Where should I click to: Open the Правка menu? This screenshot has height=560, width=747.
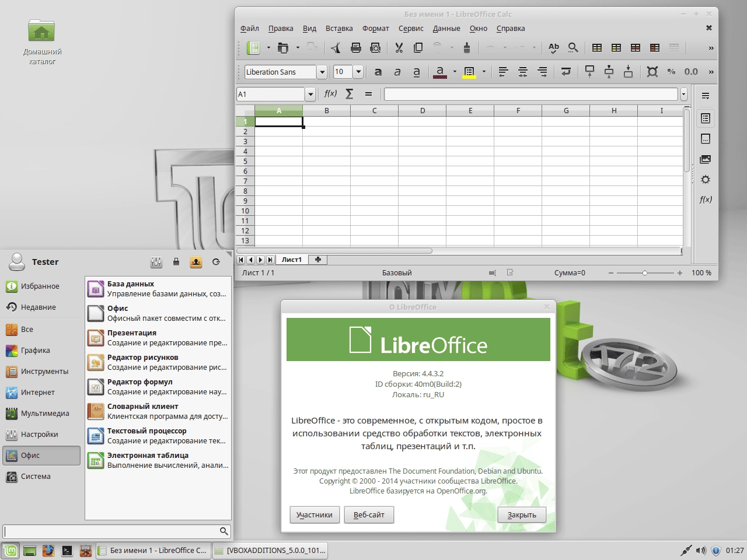281,28
